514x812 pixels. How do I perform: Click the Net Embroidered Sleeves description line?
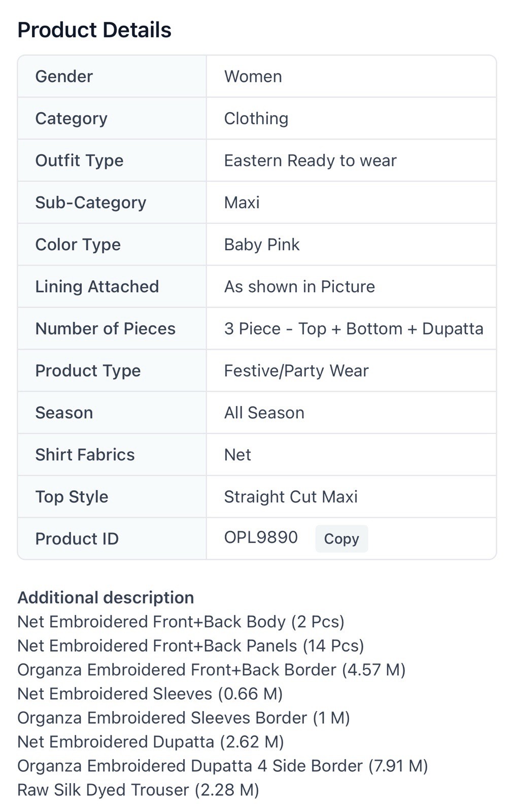150,694
